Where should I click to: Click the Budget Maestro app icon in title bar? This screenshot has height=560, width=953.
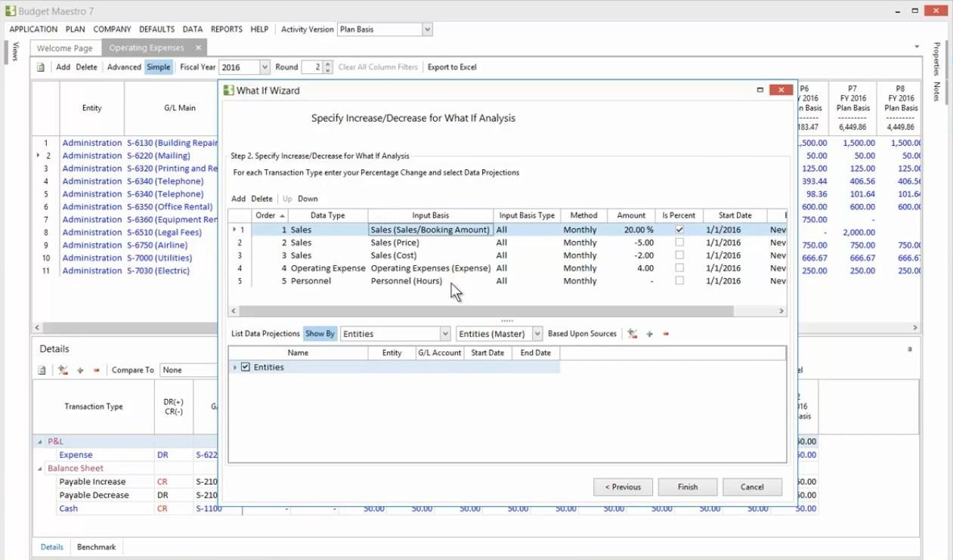coord(10,11)
